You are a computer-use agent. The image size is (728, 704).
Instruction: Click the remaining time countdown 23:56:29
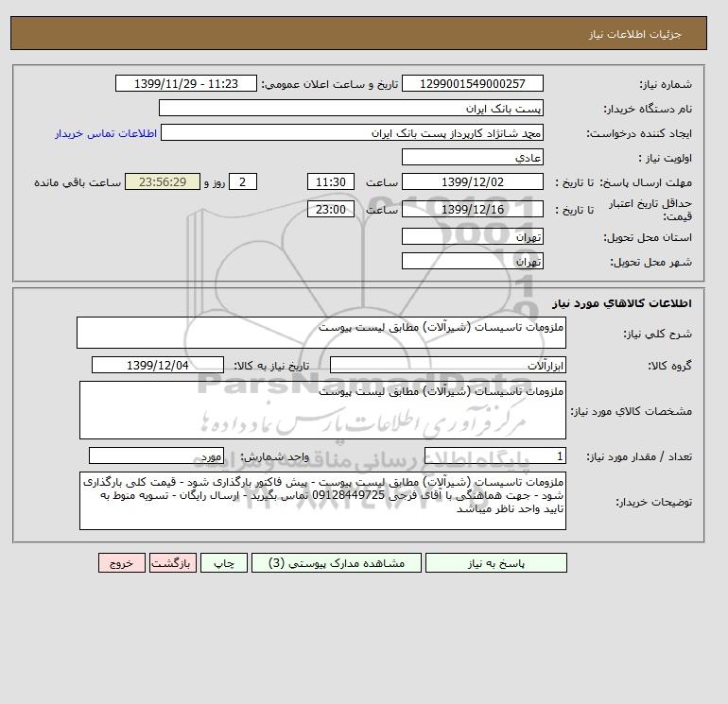[x=163, y=182]
